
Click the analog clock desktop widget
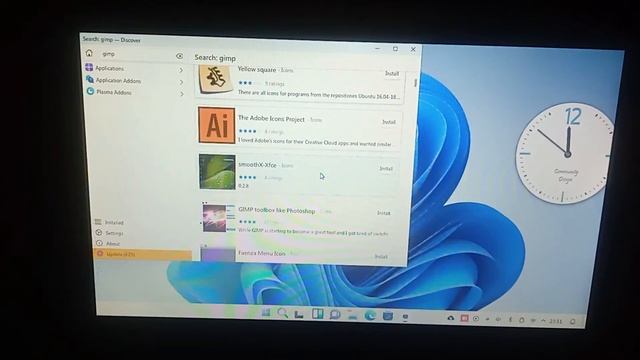click(x=564, y=153)
